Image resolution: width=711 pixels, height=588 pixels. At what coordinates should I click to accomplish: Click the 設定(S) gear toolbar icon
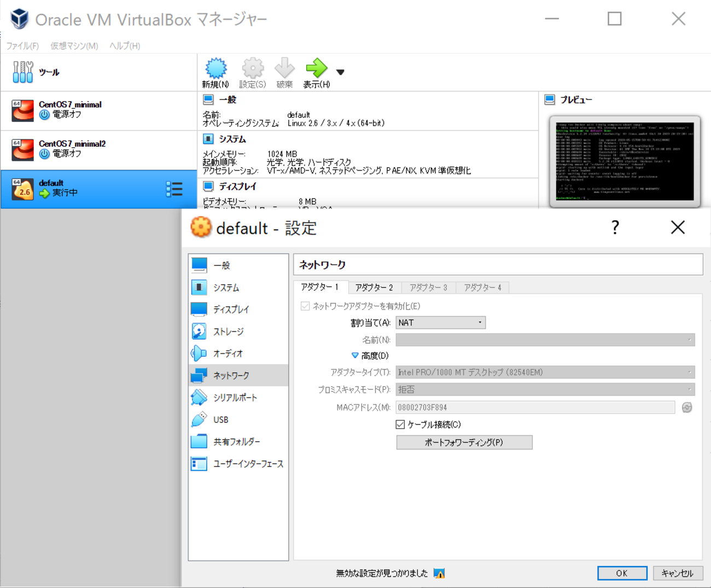[253, 68]
